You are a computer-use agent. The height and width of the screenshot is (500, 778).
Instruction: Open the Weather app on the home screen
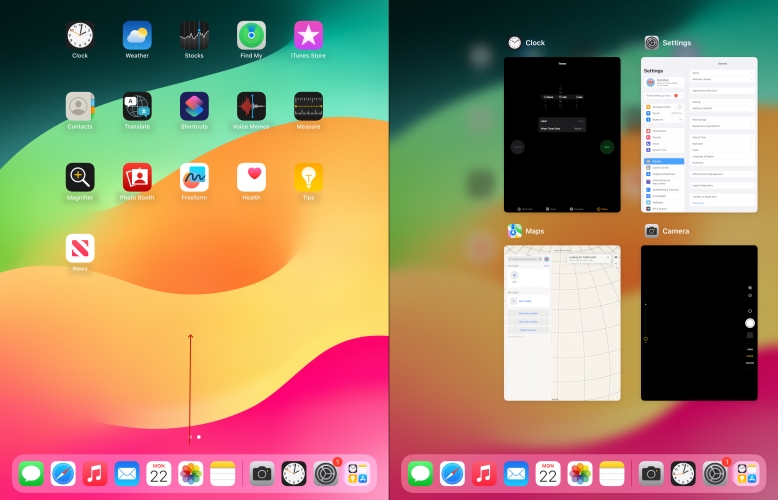coord(137,35)
